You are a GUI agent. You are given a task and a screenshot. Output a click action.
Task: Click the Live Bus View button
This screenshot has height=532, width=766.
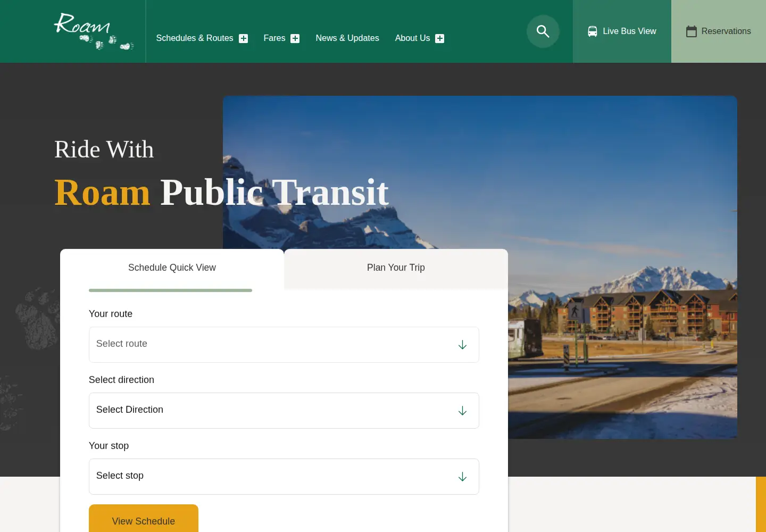pos(622,31)
